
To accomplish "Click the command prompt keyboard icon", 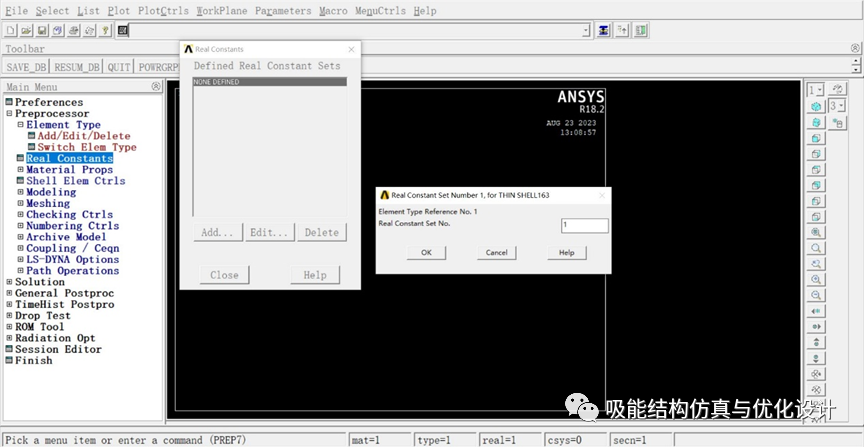I will [122, 30].
